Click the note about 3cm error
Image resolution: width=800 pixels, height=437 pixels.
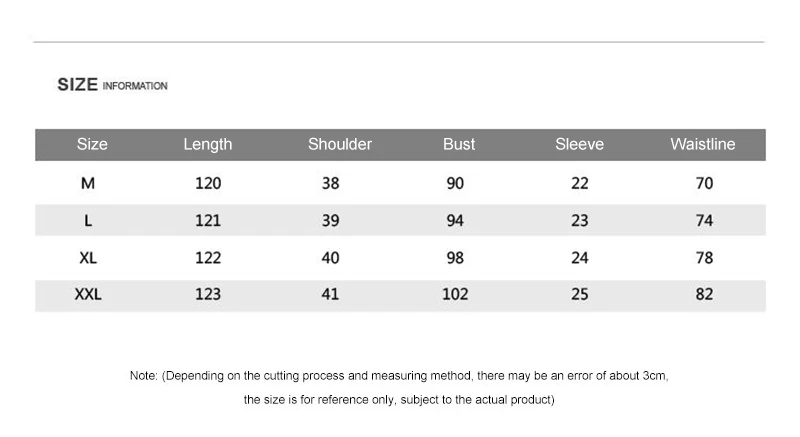point(399,376)
